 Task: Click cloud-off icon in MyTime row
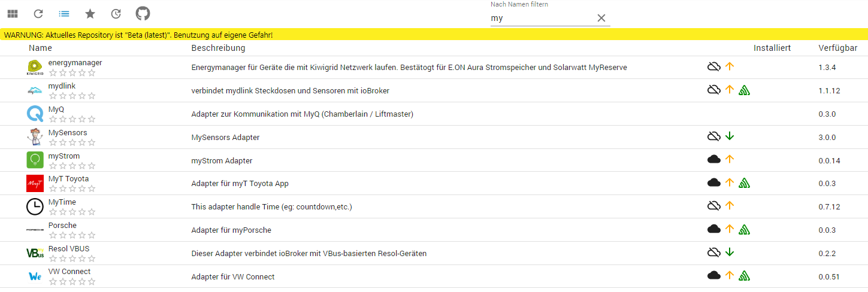(x=713, y=205)
